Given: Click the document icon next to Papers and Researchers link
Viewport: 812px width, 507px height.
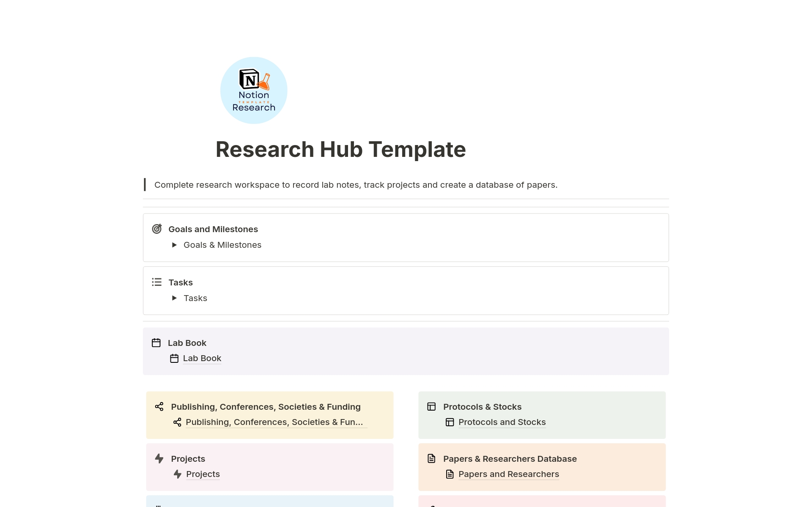Looking at the screenshot, I should [450, 474].
